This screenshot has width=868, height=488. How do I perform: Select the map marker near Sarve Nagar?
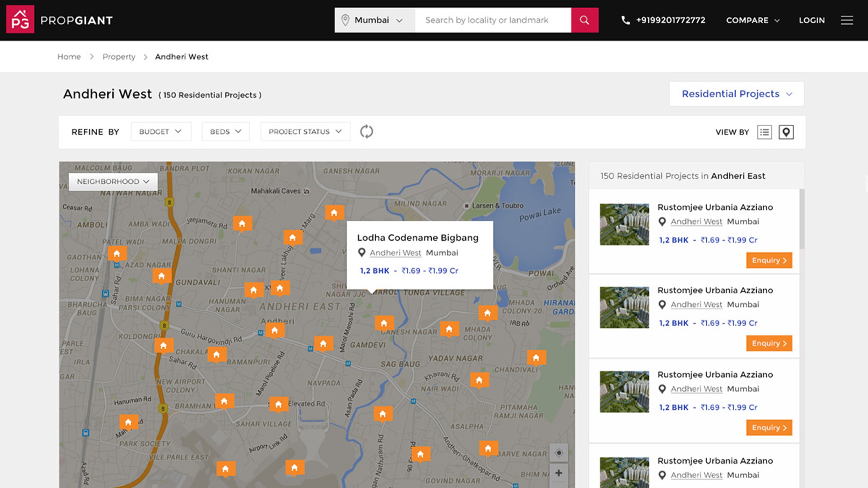point(488,448)
